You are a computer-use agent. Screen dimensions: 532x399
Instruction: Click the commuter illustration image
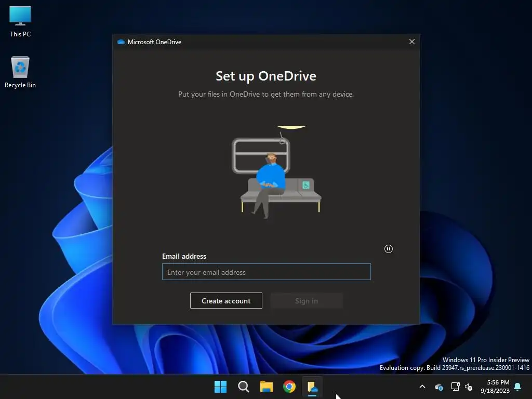coord(276,172)
